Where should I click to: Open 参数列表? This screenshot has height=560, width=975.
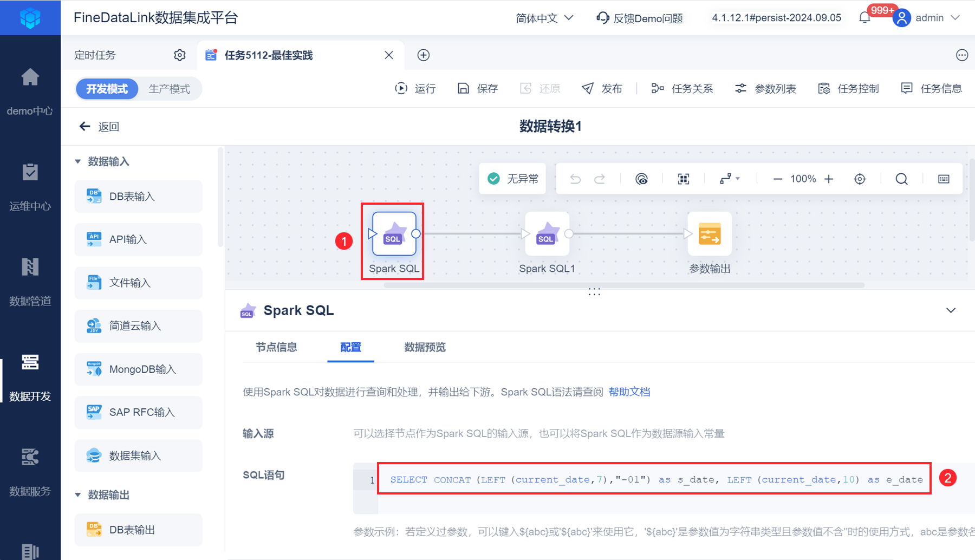click(x=765, y=89)
